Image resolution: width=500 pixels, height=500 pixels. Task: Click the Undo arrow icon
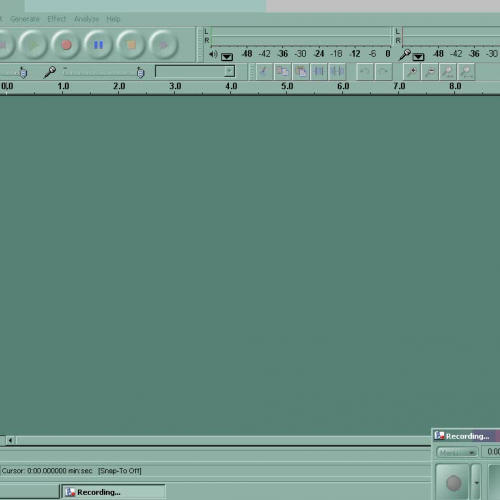365,71
